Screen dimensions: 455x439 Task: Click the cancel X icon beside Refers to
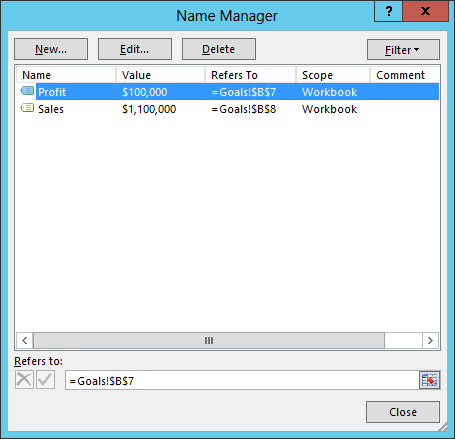click(x=24, y=380)
